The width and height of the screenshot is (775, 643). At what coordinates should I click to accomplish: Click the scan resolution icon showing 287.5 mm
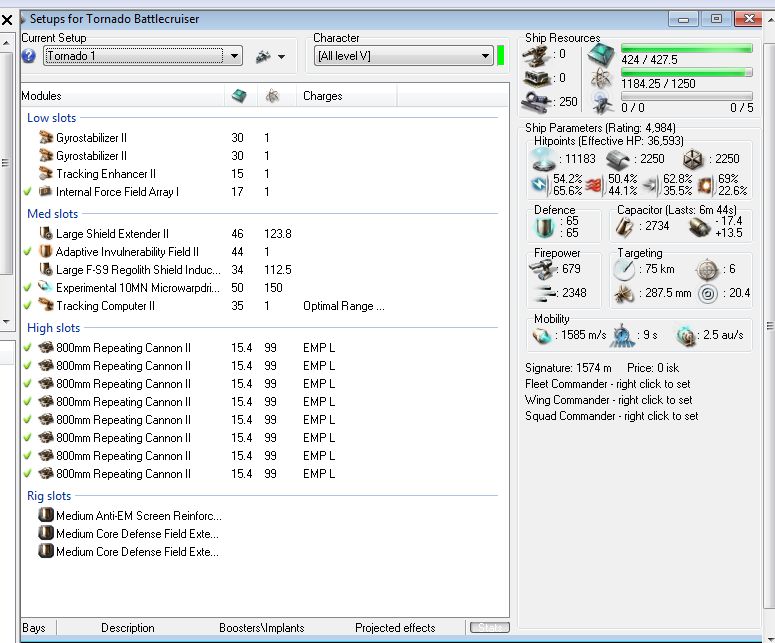click(x=624, y=294)
